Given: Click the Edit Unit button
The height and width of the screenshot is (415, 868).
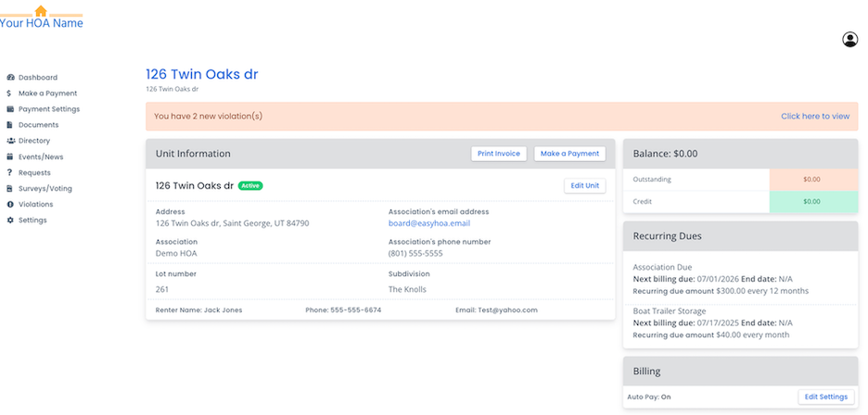Looking at the screenshot, I should point(584,185).
